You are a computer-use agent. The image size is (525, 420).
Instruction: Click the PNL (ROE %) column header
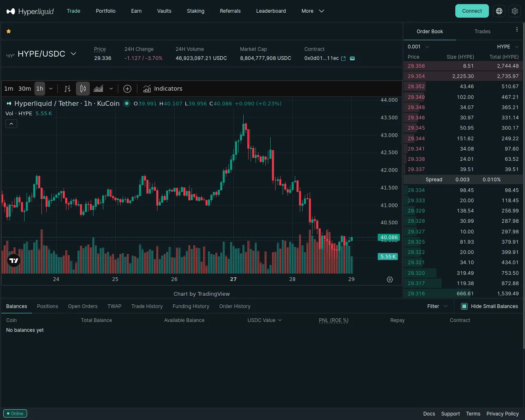point(333,320)
